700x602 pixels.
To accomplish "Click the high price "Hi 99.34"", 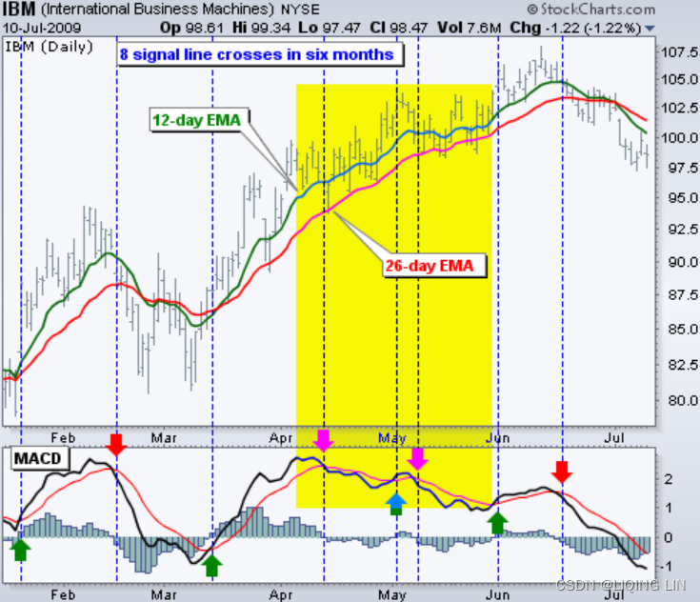I will [x=261, y=28].
